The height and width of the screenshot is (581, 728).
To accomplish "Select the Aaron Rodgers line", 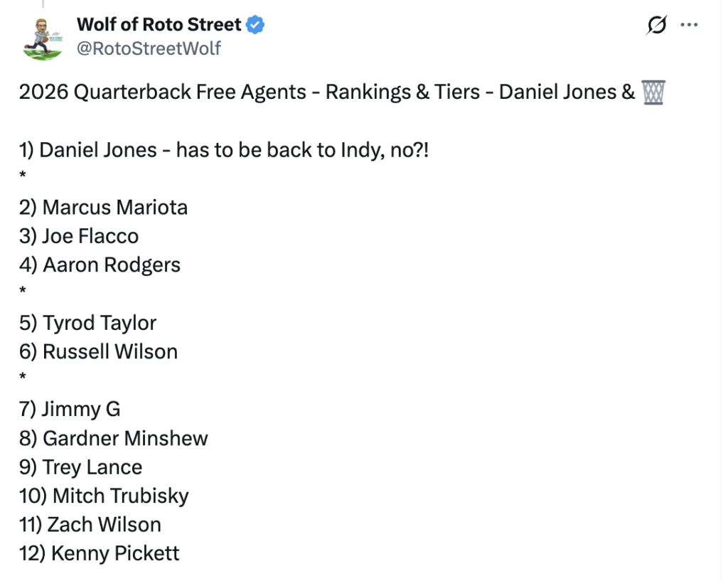I will 100,265.
